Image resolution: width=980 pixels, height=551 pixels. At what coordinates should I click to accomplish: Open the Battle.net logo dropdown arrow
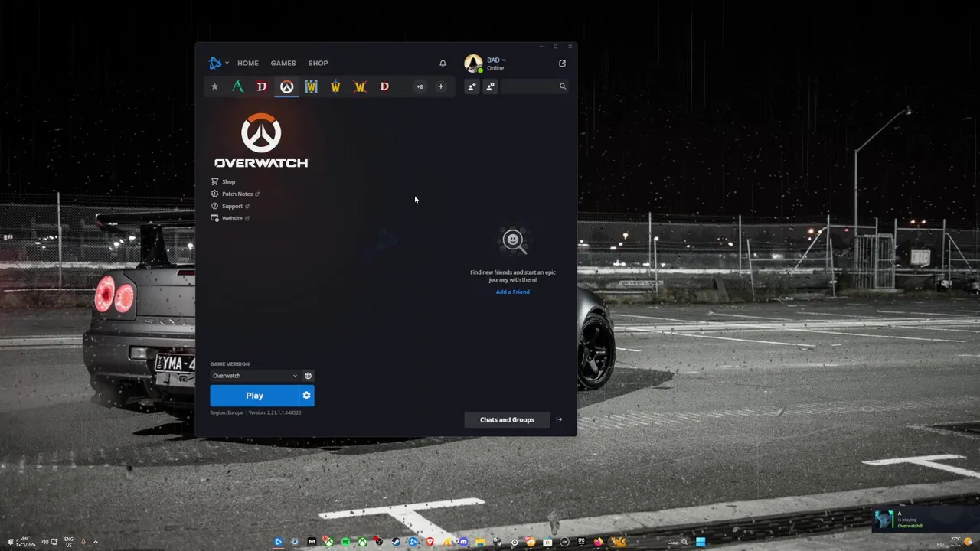(x=227, y=63)
